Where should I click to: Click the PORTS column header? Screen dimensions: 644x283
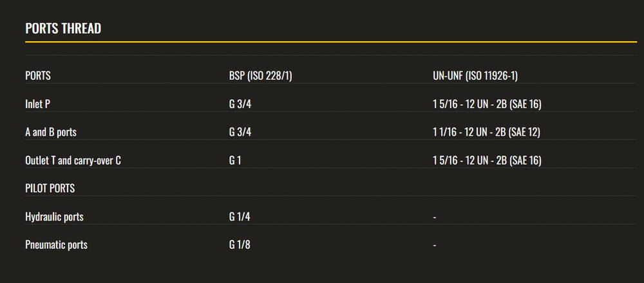pyautogui.click(x=38, y=76)
